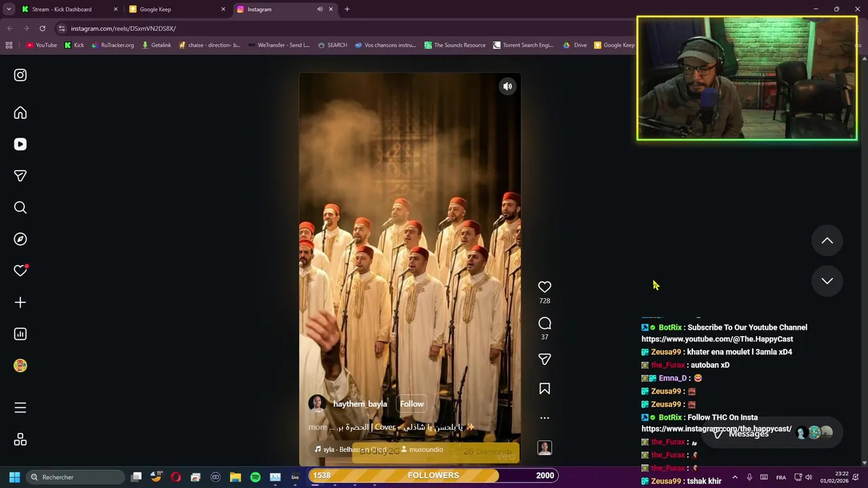
Task: Open the dashboard chart icon in sidebar
Action: (20, 334)
